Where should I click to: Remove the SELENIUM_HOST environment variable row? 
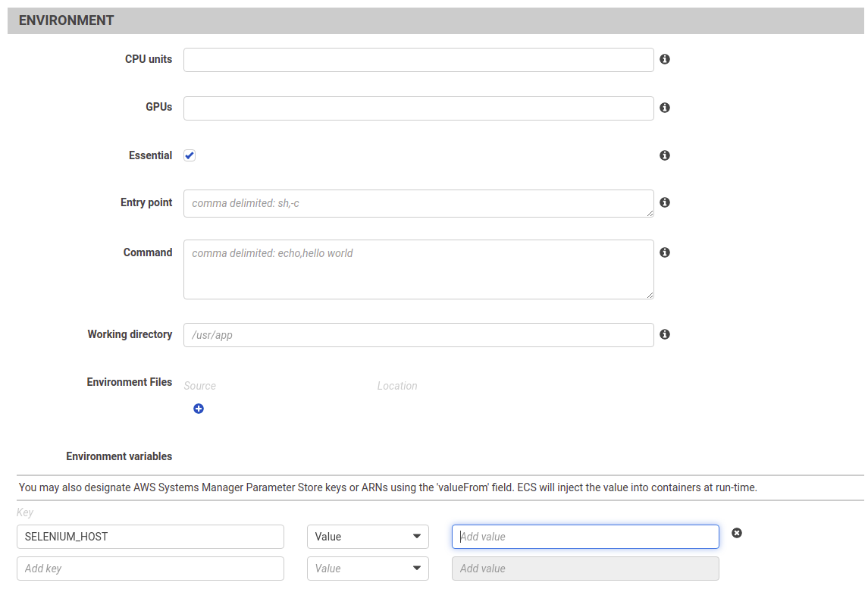coord(736,533)
